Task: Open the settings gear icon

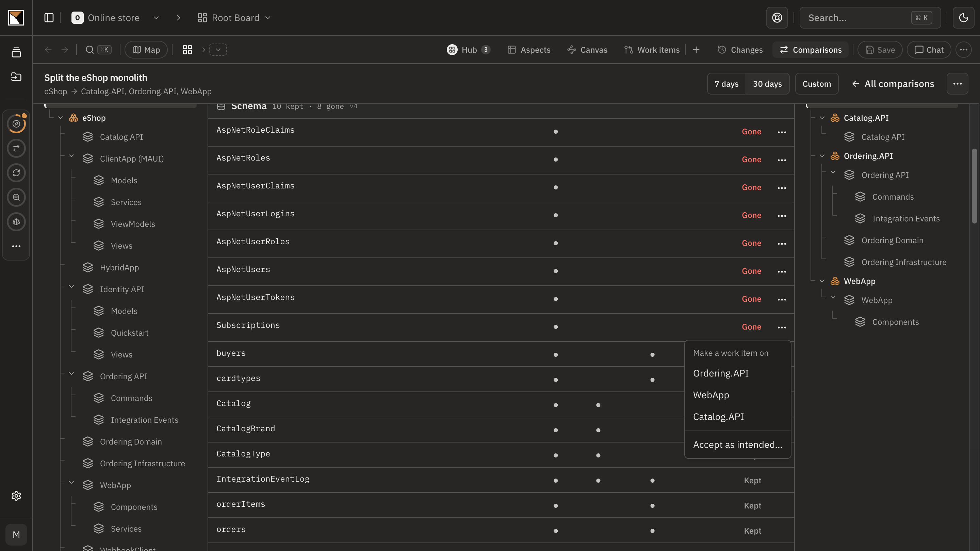Action: pos(16,496)
